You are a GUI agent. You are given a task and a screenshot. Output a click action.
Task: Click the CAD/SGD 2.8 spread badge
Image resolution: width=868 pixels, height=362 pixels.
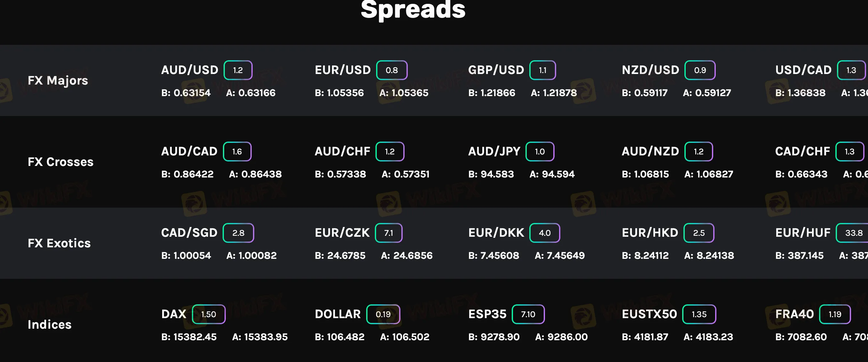point(238,233)
